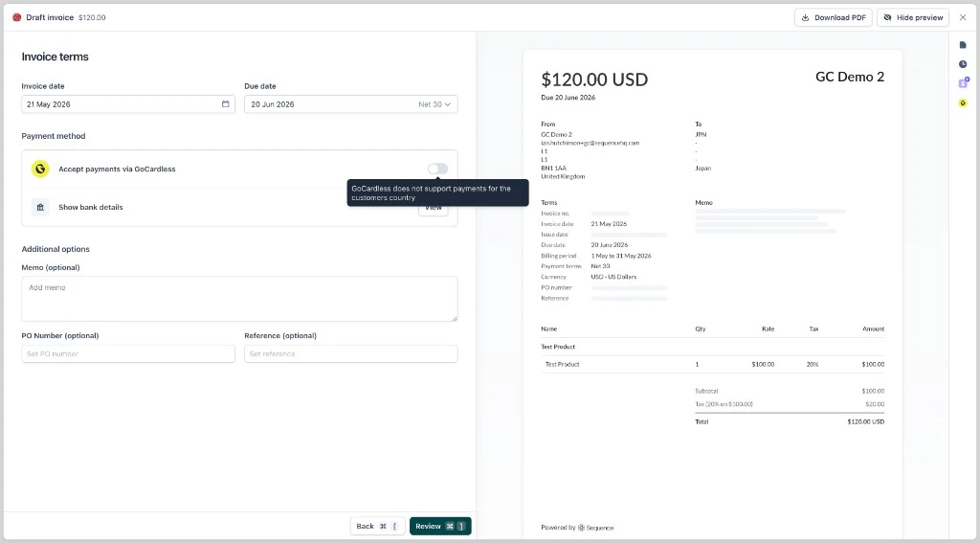980x543 pixels.
Task: Click the 20% tax value in item row
Action: coord(813,364)
